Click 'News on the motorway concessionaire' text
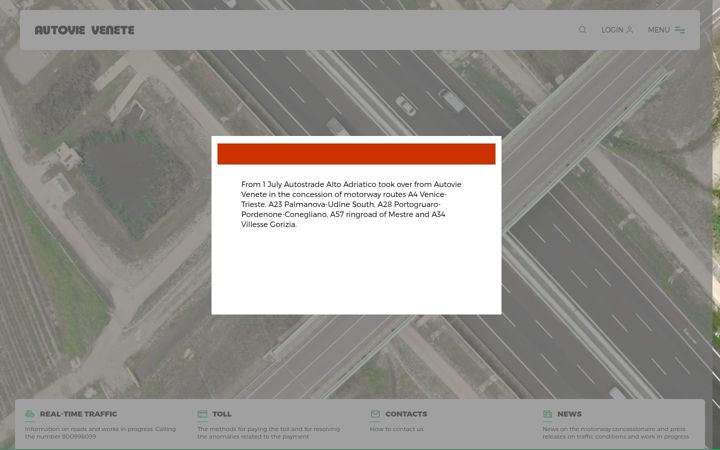Image resolution: width=720 pixels, height=450 pixels. pos(615,433)
